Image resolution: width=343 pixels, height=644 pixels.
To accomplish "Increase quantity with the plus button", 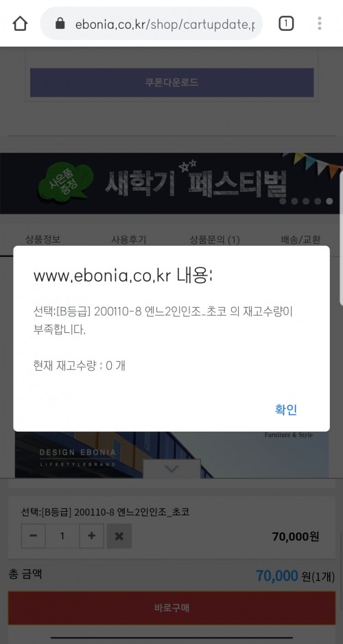I will click(91, 536).
